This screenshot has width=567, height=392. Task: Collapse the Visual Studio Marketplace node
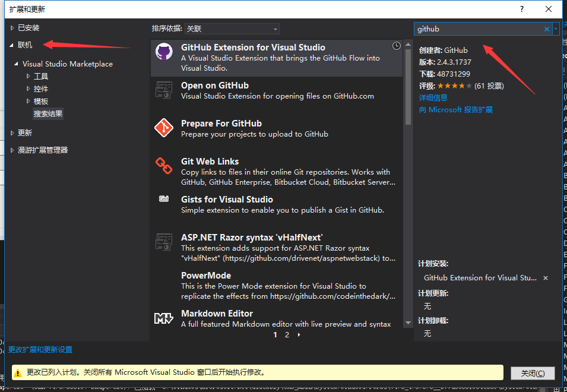point(16,64)
